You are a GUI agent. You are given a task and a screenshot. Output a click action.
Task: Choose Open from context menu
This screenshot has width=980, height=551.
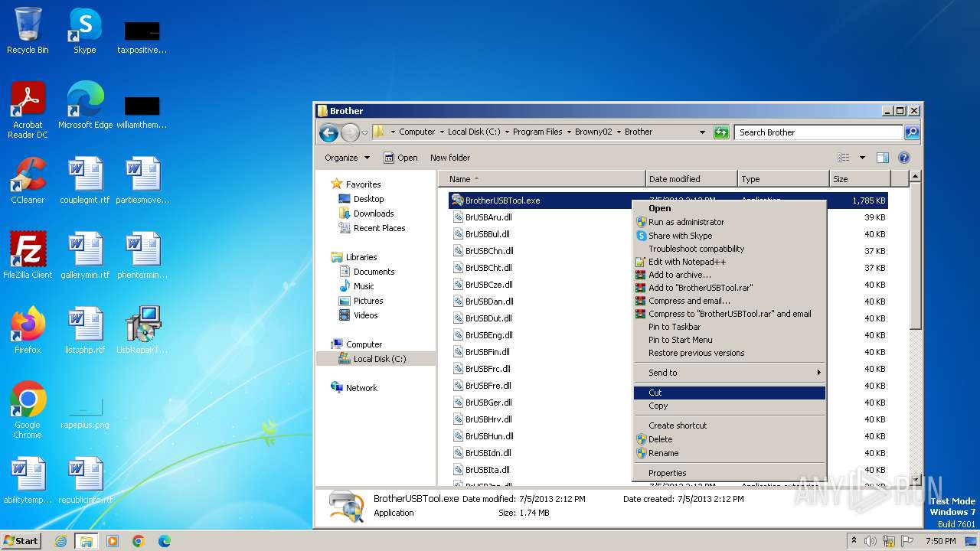tap(729, 208)
